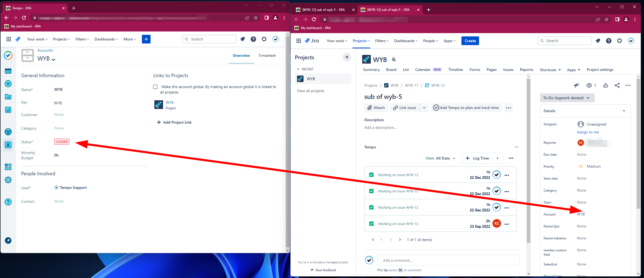Click the Add a comment field
This screenshot has height=278, width=644.
(x=448, y=260)
